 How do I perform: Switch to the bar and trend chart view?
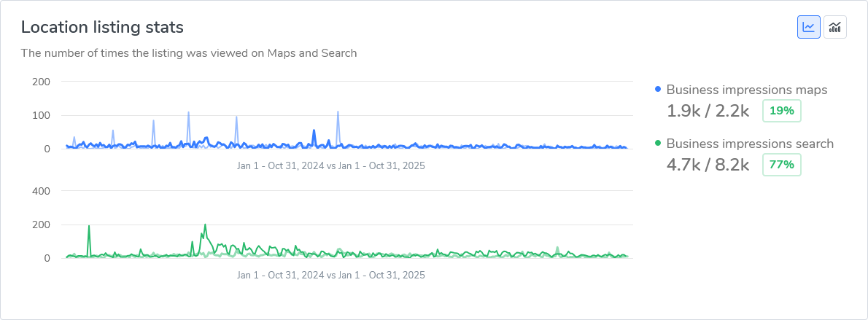[834, 27]
